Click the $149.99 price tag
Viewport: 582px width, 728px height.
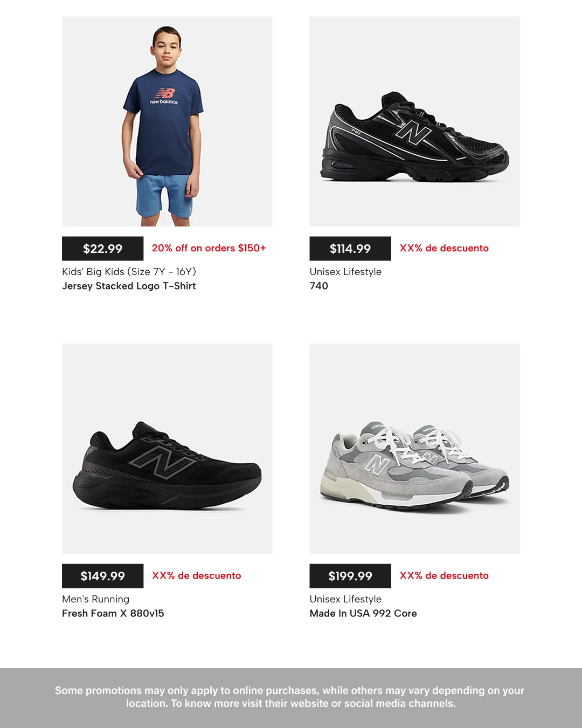[102, 576]
